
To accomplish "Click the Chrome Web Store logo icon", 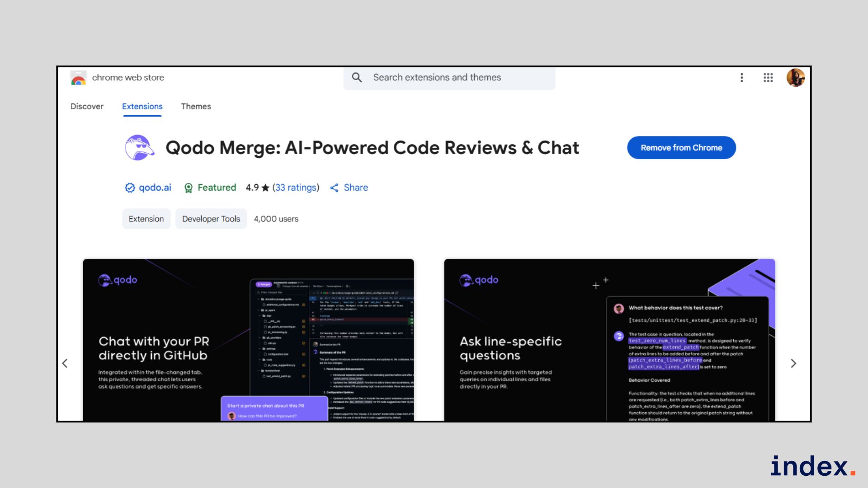I will (78, 78).
